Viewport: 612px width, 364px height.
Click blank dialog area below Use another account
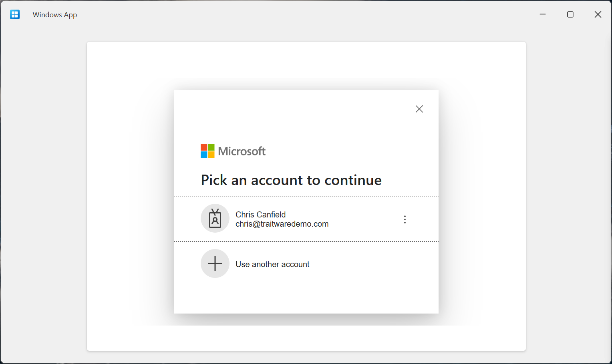pyautogui.click(x=306, y=296)
